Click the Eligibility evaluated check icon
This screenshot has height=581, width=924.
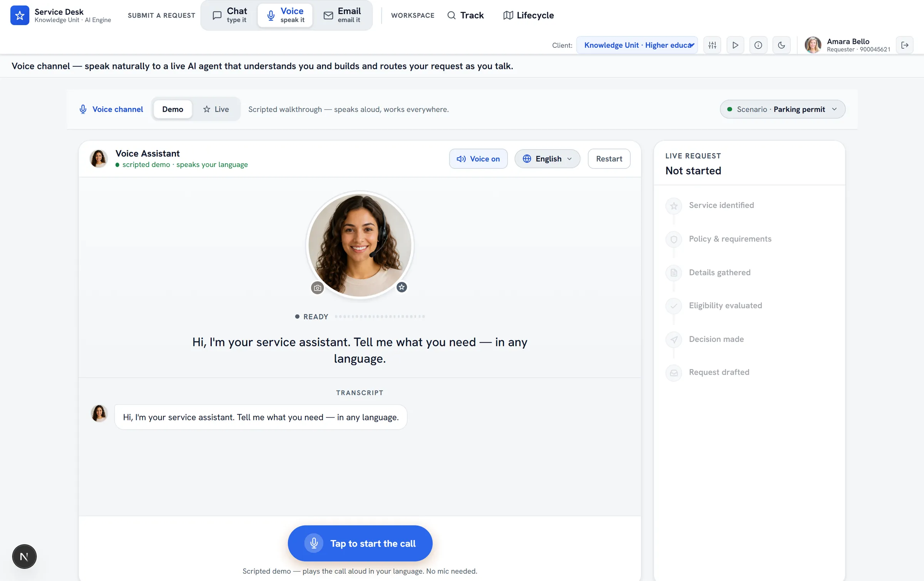tap(674, 306)
